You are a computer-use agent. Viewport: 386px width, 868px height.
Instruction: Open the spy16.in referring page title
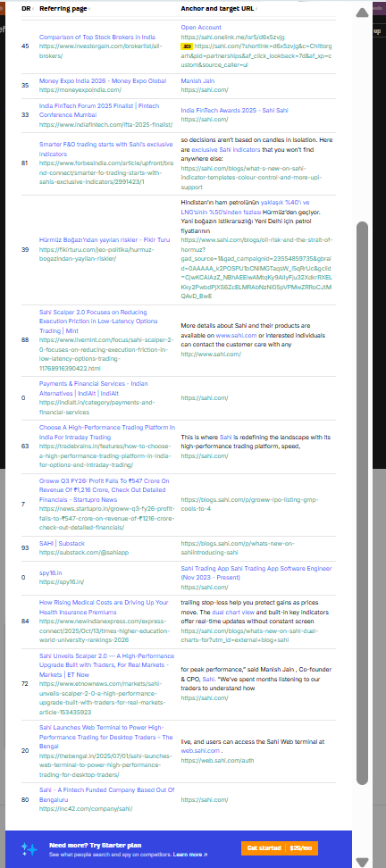click(50, 573)
